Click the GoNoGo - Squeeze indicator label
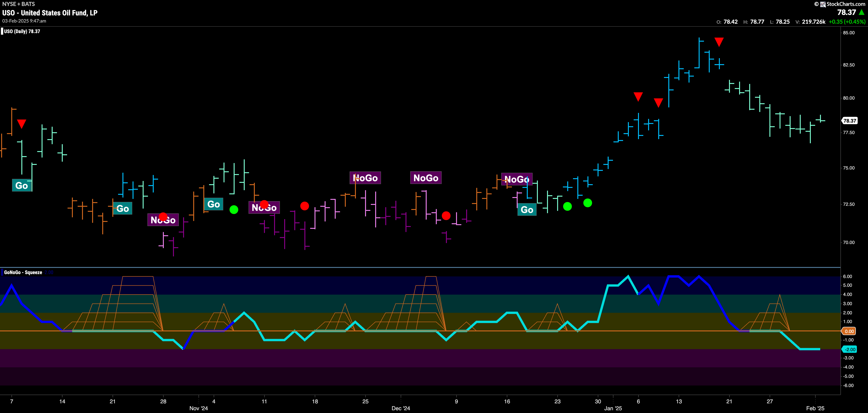 pos(23,272)
